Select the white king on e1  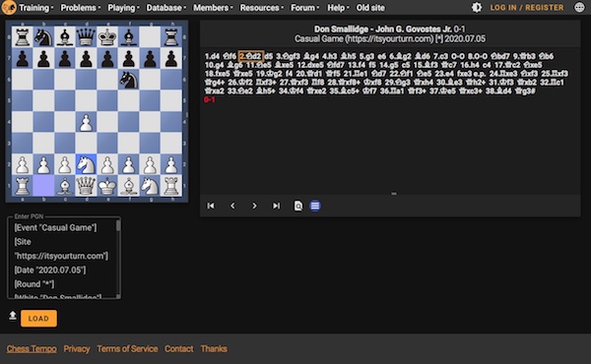click(107, 186)
